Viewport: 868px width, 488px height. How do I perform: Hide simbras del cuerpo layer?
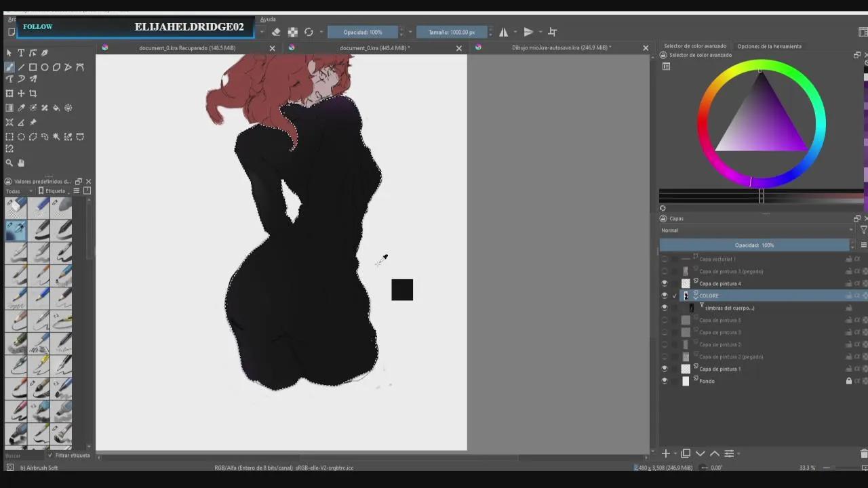tap(665, 308)
